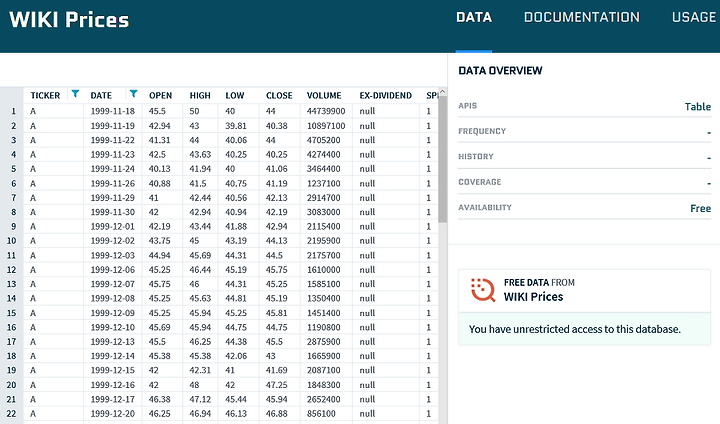Click the FREE DATA FROM WIKI Prices banner
The height and width of the screenshot is (424, 720).
585,291
